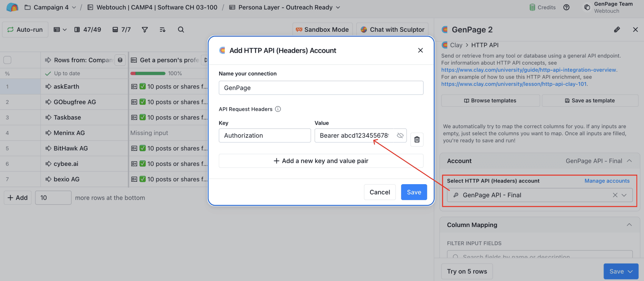Open the Credits indicator
Viewport: 644px width, 281px height.
[542, 7]
